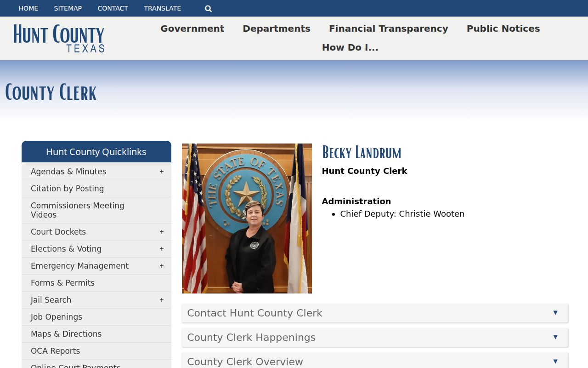Image resolution: width=588 pixels, height=368 pixels.
Task: Click the Hunt County Quicklinks header
Action: pos(96,152)
